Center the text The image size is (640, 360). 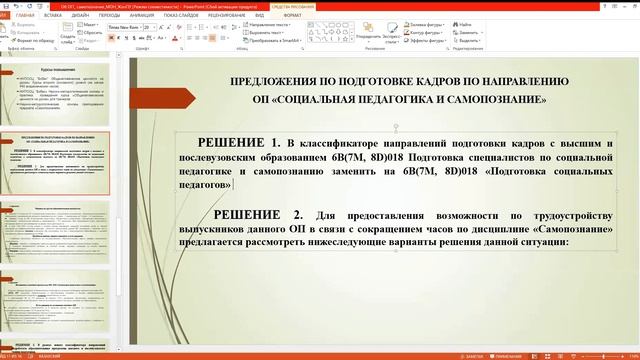point(198,38)
